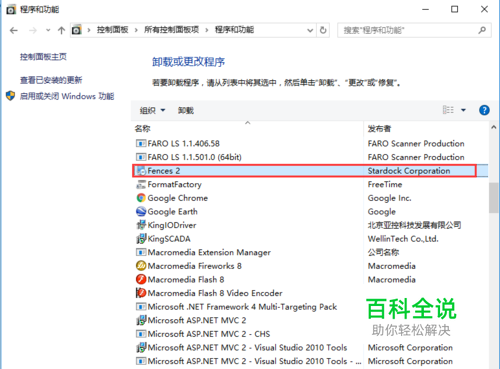Click the 北京亚控科技发展有限公司 publisher cell

(414, 225)
